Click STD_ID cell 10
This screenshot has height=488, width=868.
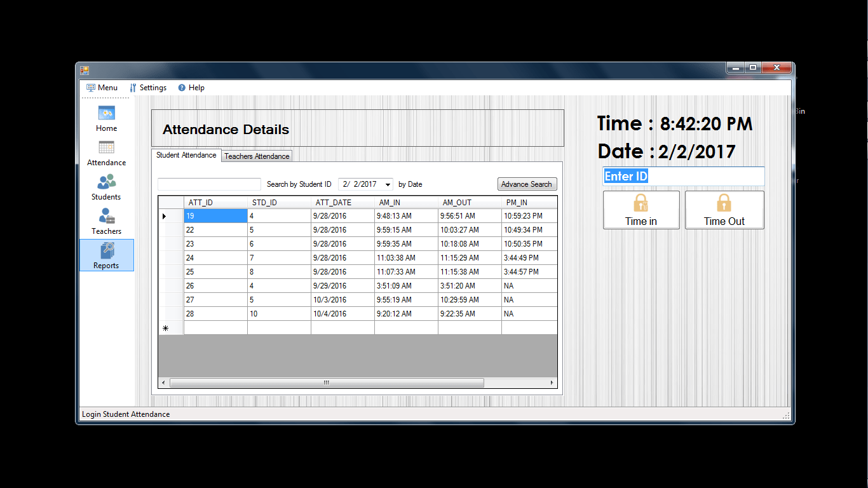279,314
